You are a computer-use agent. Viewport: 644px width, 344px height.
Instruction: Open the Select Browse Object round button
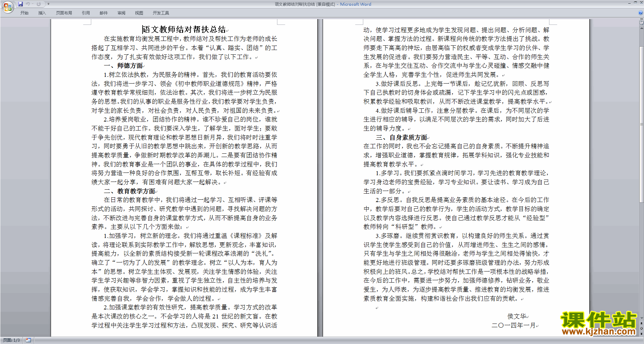click(642, 329)
